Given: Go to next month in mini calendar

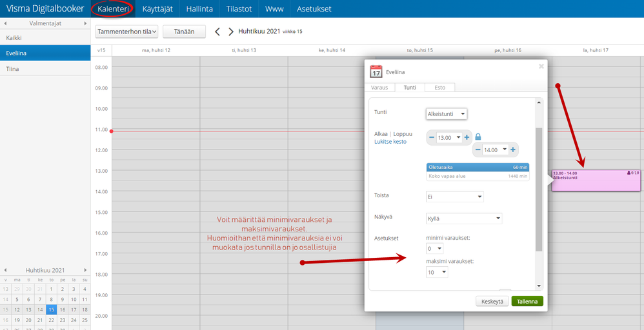Looking at the screenshot, I should [x=85, y=270].
